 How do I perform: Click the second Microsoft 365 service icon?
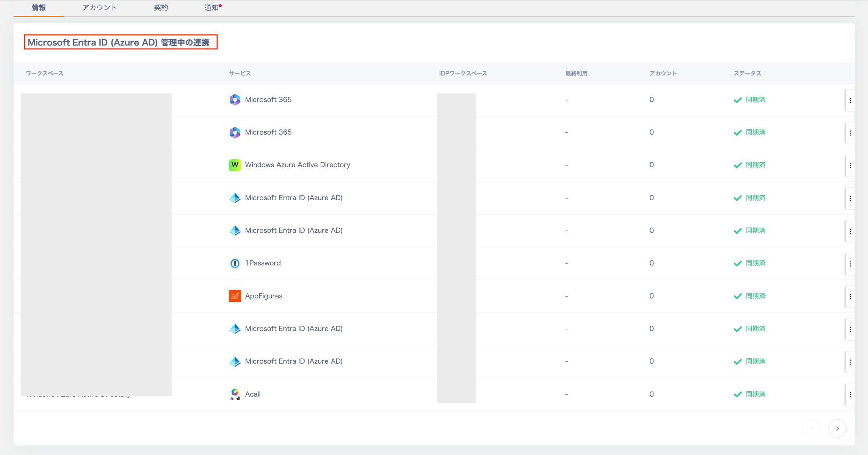pyautogui.click(x=235, y=132)
